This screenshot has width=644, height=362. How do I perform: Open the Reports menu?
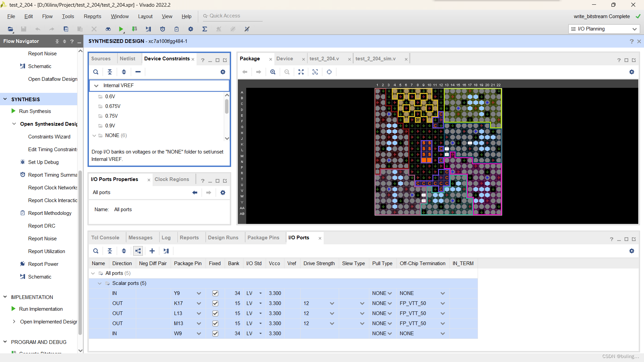click(92, 16)
